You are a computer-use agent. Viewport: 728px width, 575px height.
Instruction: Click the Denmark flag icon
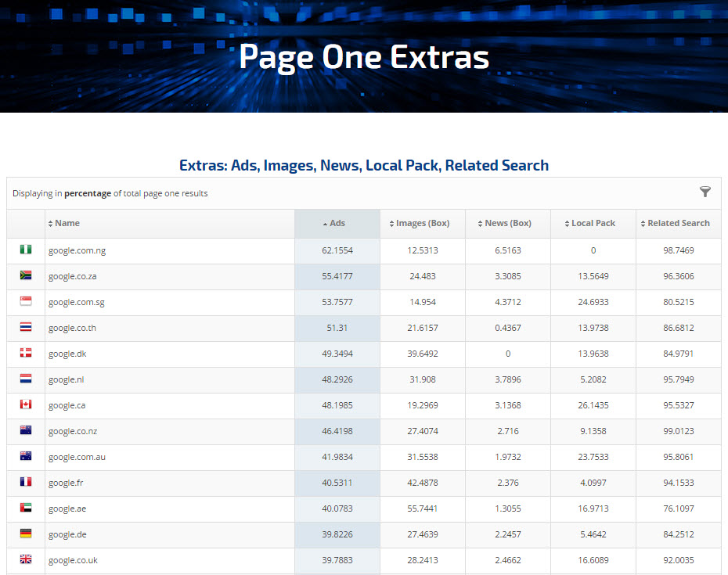coord(26,354)
